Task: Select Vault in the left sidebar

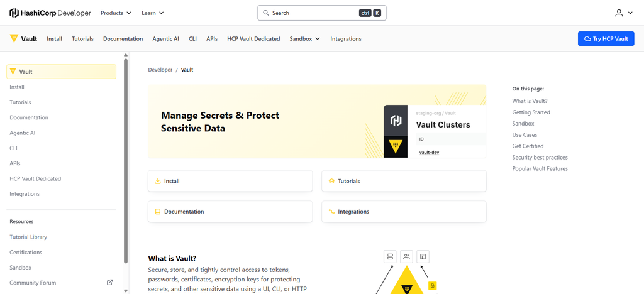Action: (x=61, y=72)
